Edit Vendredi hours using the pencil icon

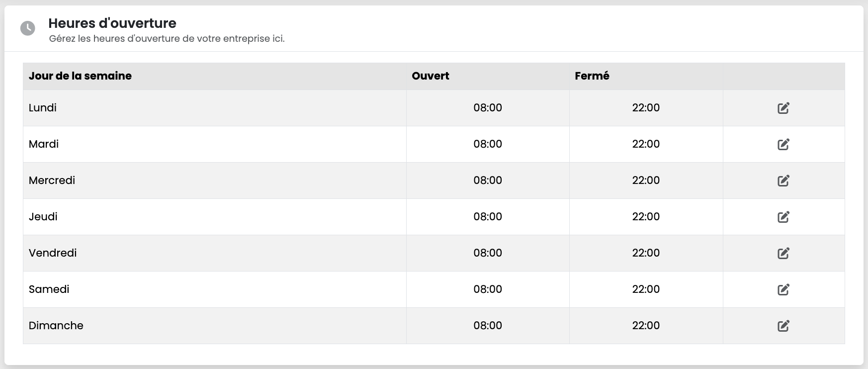pyautogui.click(x=783, y=253)
